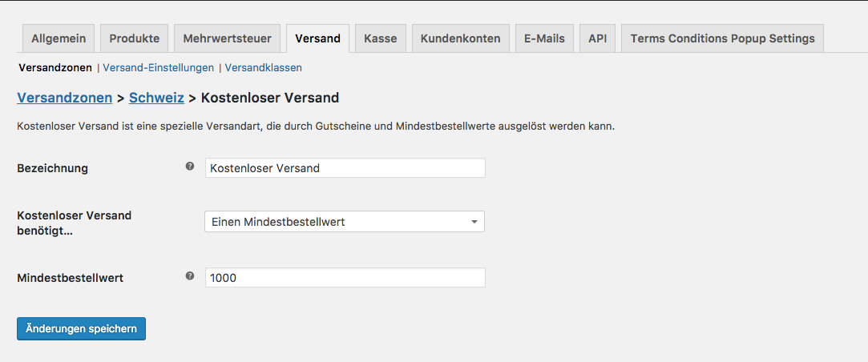Switch to Kundenkonten tab
The height and width of the screenshot is (362, 868).
coord(461,38)
